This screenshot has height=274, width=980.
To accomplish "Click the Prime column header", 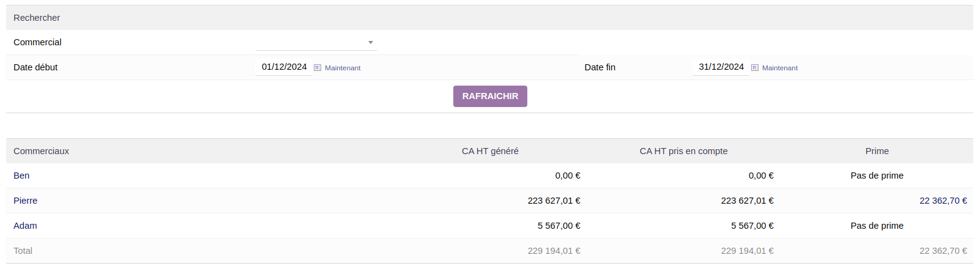I will coord(877,151).
